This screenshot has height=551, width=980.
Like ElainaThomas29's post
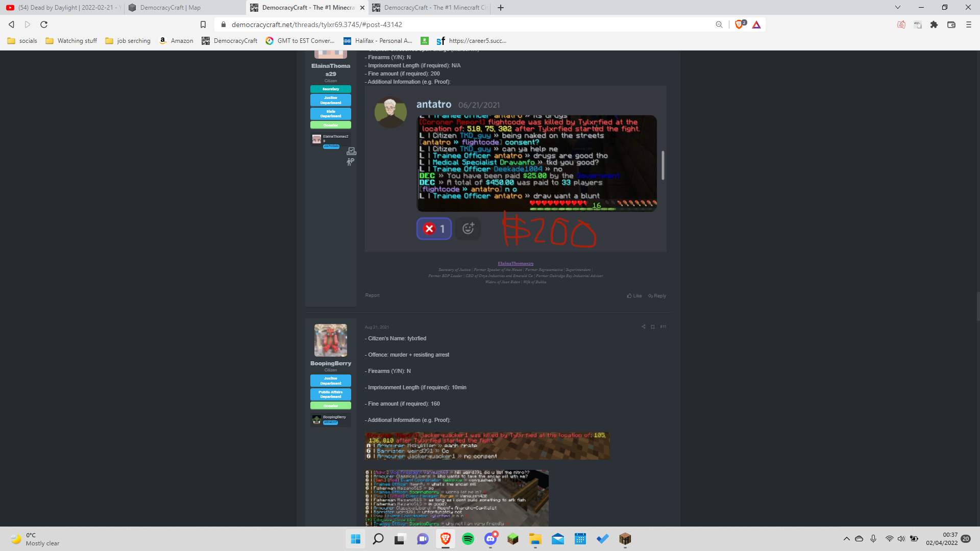(634, 296)
